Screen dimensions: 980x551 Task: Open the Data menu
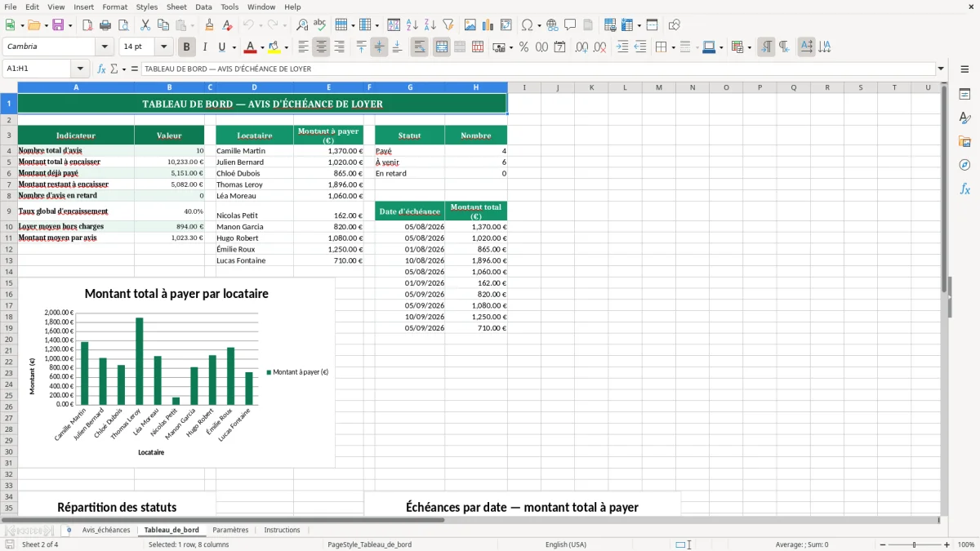(x=203, y=7)
